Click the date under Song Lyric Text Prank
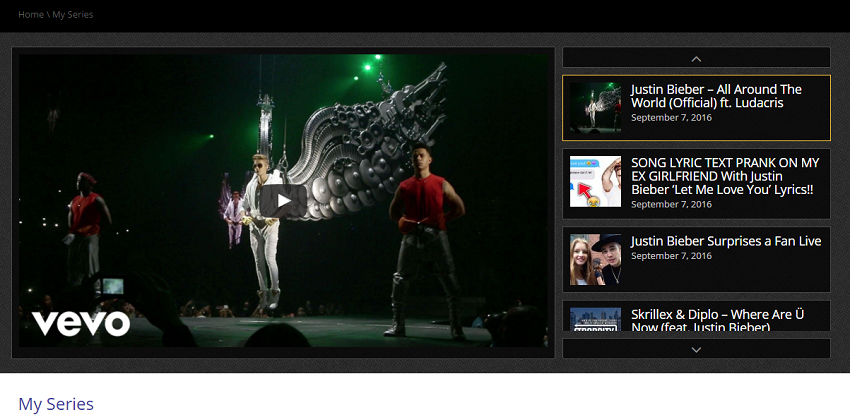 click(671, 204)
